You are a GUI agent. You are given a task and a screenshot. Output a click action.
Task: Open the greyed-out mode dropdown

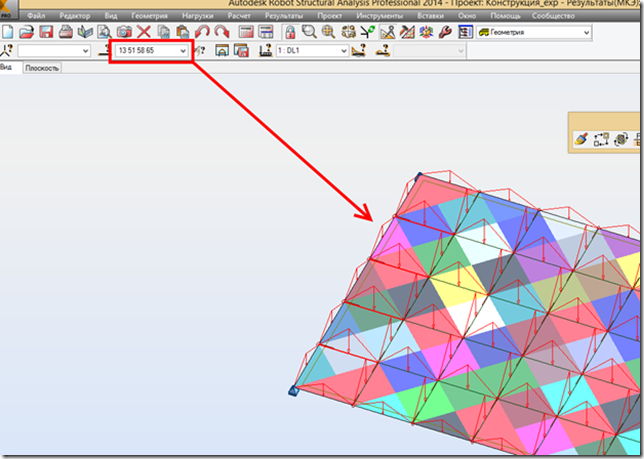429,51
